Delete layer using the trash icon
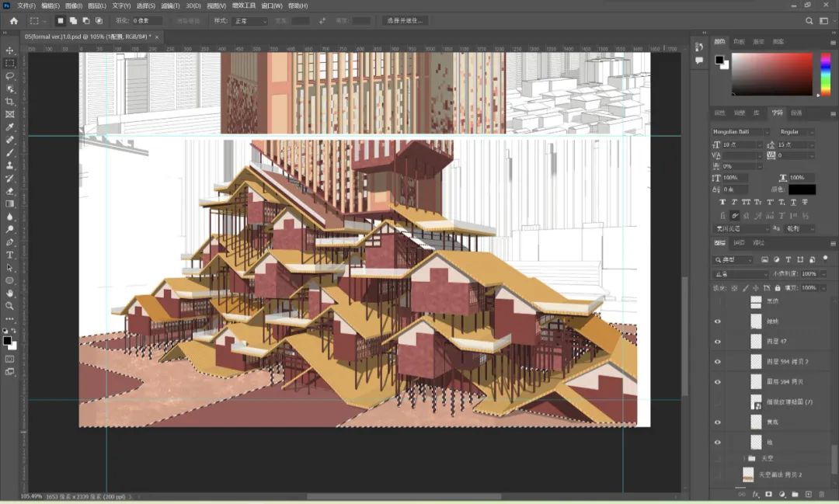This screenshot has width=839, height=504. pos(821,495)
